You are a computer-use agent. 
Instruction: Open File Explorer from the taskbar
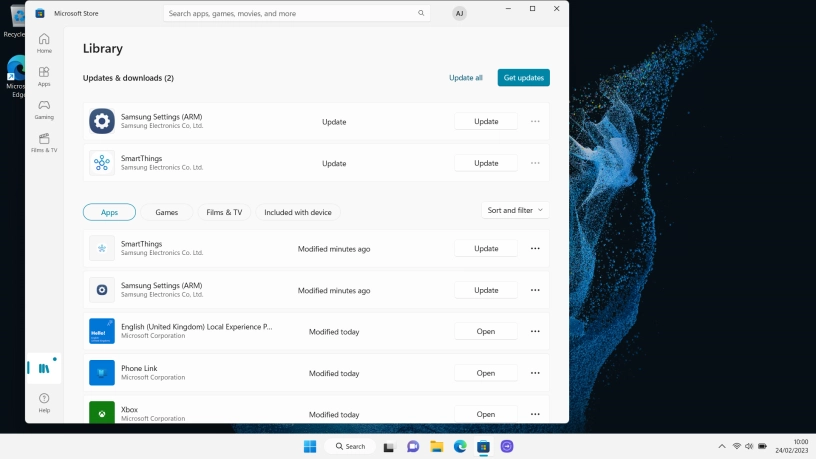[x=437, y=446]
